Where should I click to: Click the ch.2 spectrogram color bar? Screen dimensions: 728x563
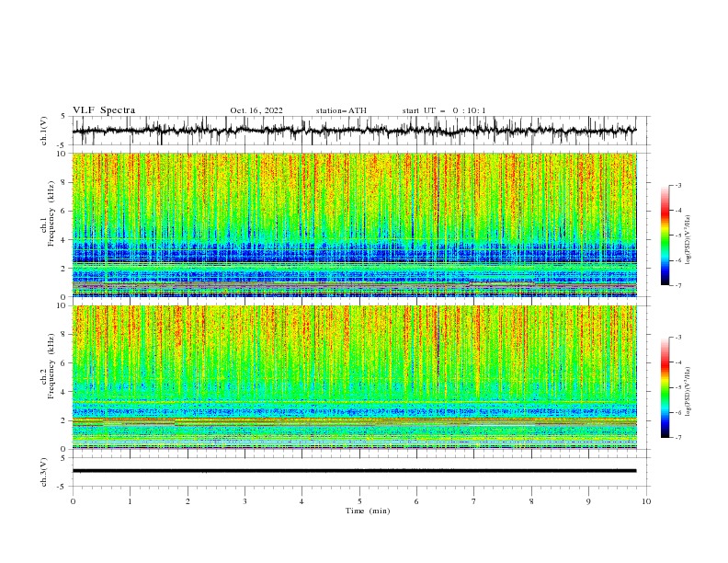665,387
